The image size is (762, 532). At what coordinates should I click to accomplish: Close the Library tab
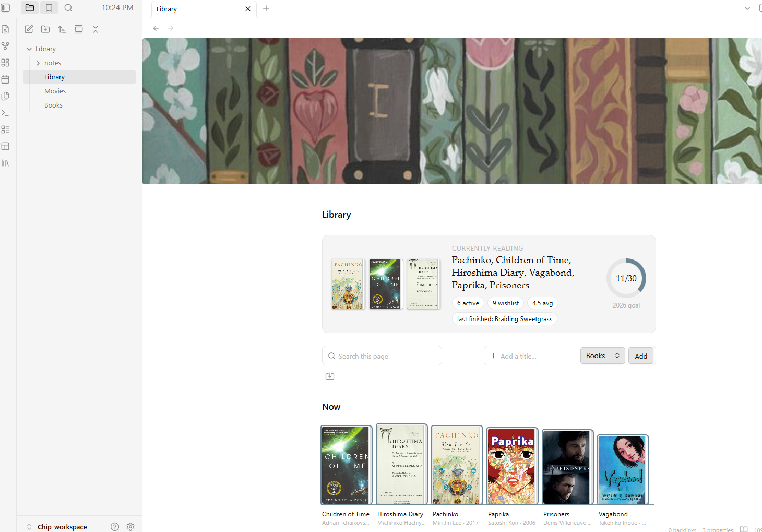click(x=248, y=9)
